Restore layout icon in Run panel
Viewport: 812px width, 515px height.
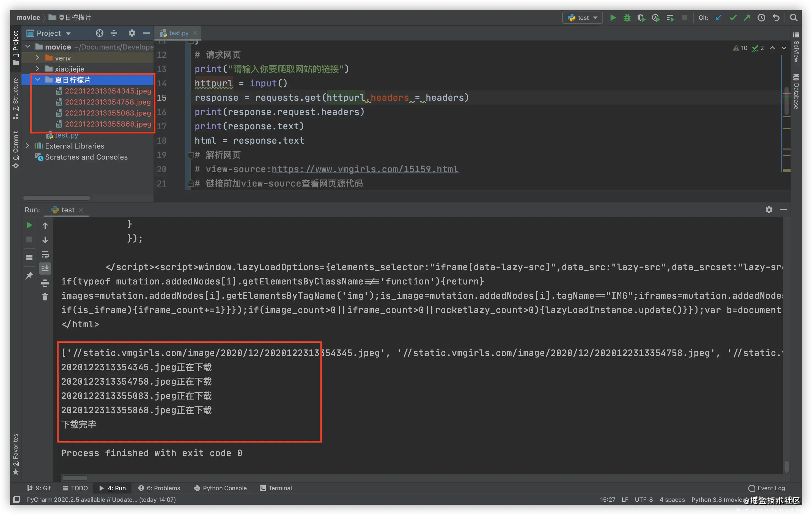[x=29, y=257]
